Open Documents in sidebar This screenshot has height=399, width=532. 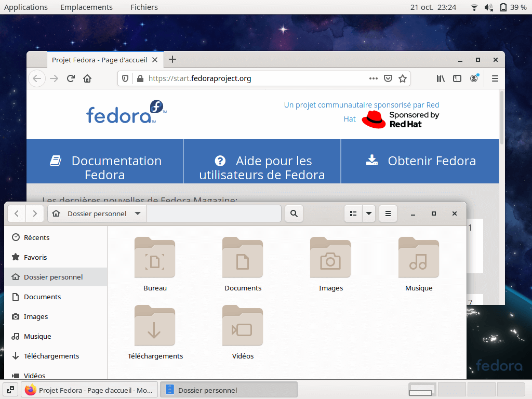point(56,297)
